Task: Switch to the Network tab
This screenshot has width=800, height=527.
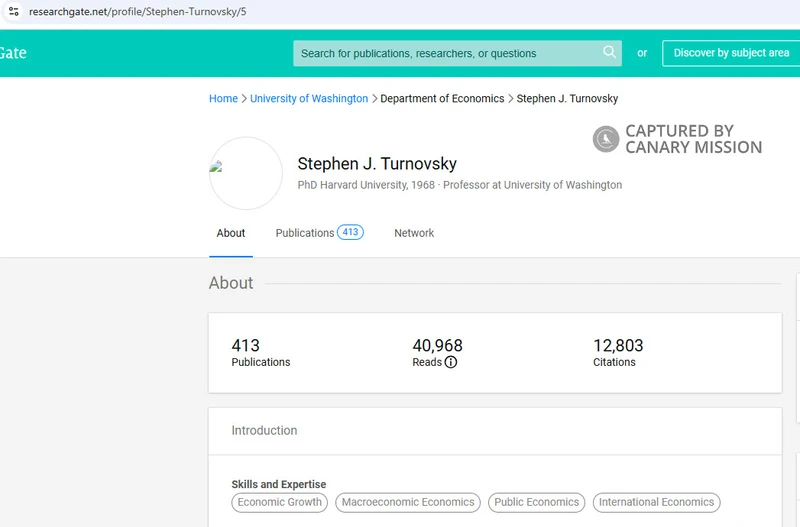Action: click(x=414, y=233)
